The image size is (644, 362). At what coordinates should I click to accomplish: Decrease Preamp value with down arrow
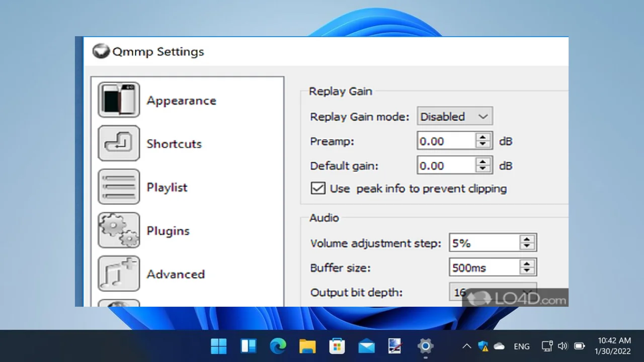tap(483, 145)
